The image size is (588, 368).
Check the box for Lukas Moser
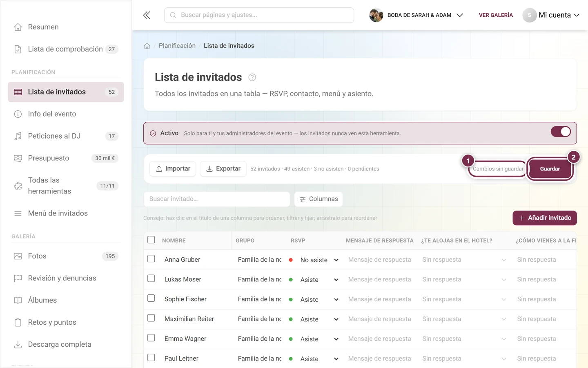pyautogui.click(x=151, y=278)
